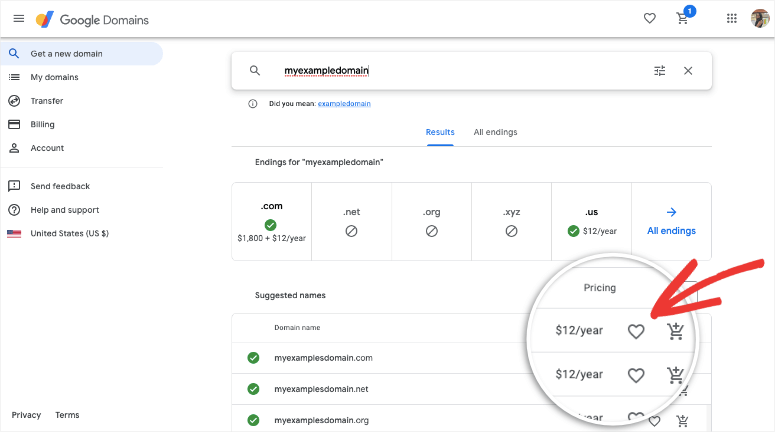Click the Domain name column header
This screenshot has height=432, width=775.
pyautogui.click(x=297, y=328)
